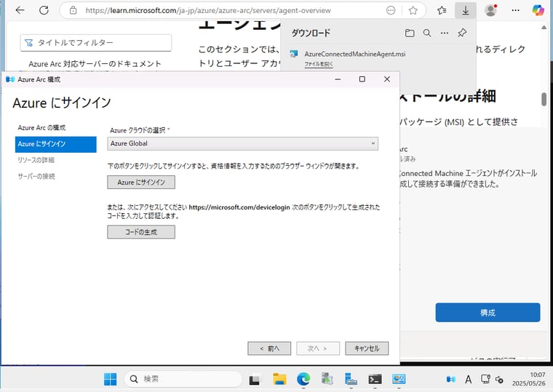
Task: Maximize the Azure Arc 構成 window
Action: click(362, 79)
